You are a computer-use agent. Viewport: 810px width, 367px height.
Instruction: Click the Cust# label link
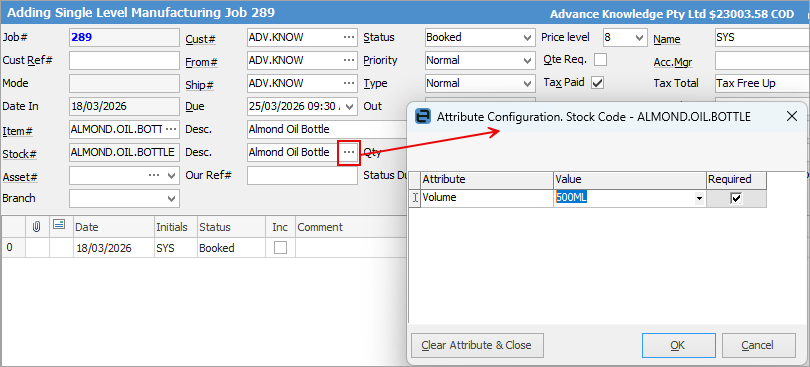tap(200, 39)
